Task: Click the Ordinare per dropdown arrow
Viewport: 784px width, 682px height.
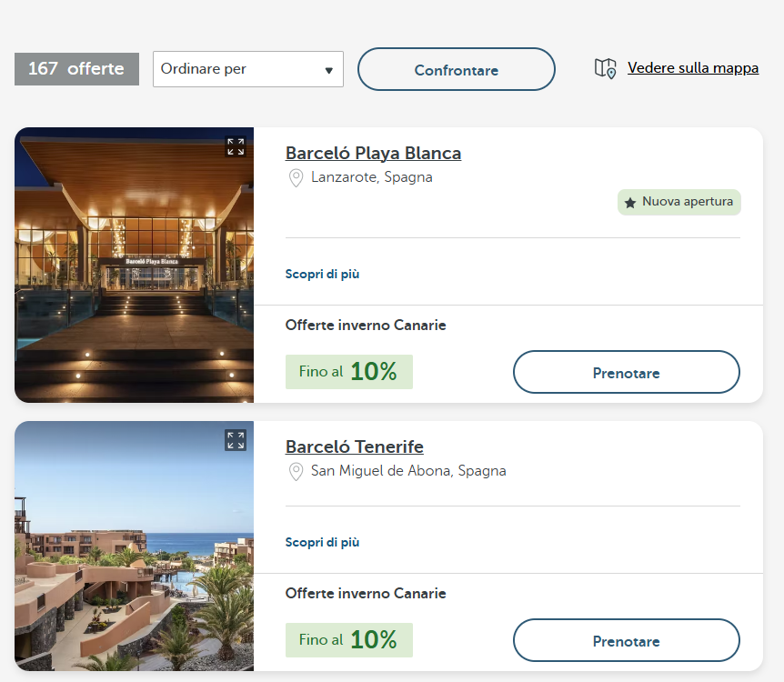Action: tap(328, 70)
